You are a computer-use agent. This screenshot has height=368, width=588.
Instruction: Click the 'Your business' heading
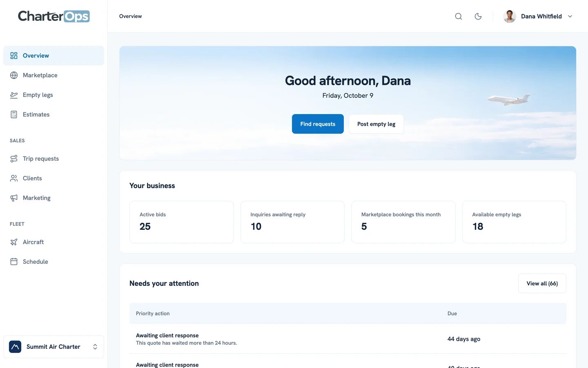pyautogui.click(x=152, y=186)
